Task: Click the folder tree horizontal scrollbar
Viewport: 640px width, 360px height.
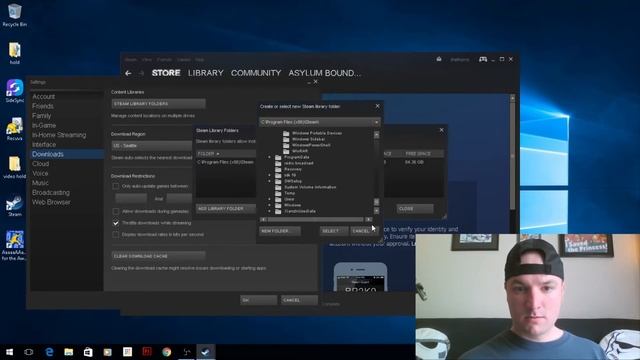Action: pyautogui.click(x=316, y=220)
